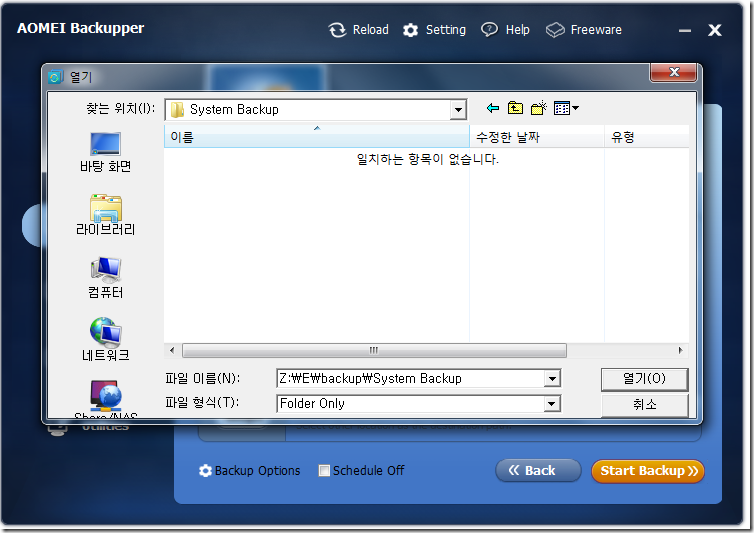Toggle the Schedule Off checkbox
This screenshot has height=533, width=754.
(324, 470)
